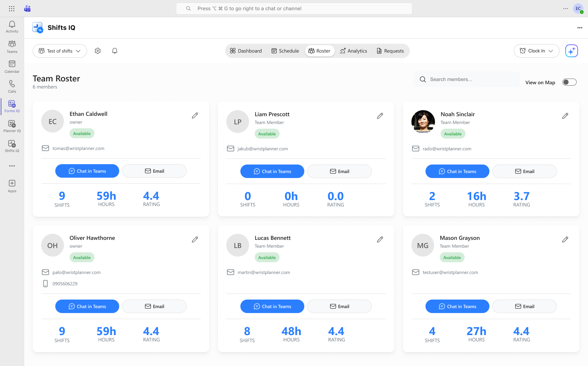Open Calls in the sidebar

pos(12,86)
